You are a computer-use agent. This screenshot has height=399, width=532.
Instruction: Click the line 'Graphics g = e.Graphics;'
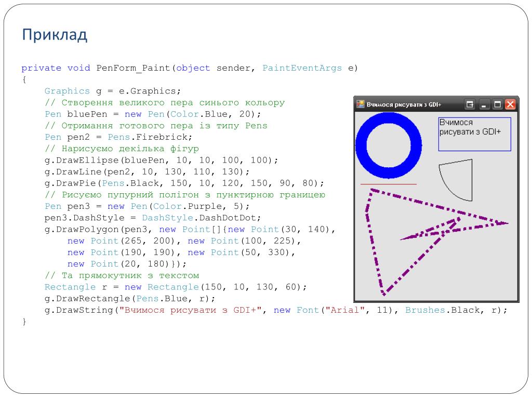113,91
